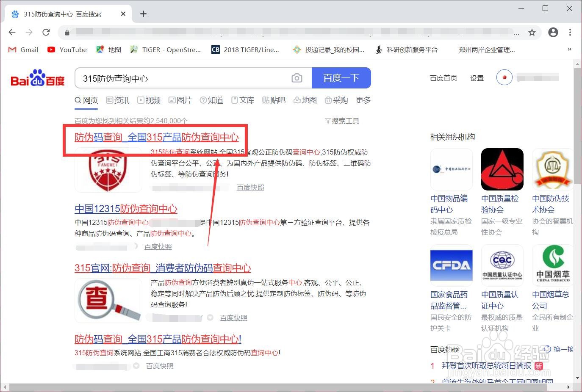Switch to the 地图 search tab
The width and height of the screenshot is (582, 392).
[x=305, y=100]
